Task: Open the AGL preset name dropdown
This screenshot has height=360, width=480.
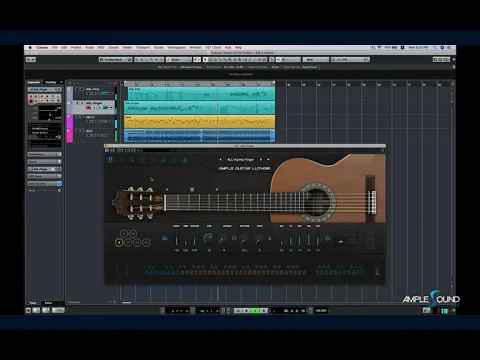Action: point(241,160)
